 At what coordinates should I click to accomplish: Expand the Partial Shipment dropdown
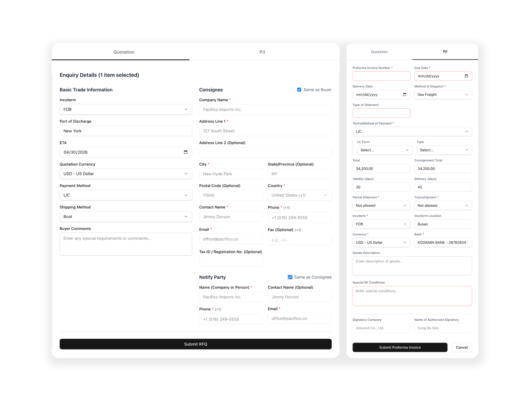click(x=381, y=205)
